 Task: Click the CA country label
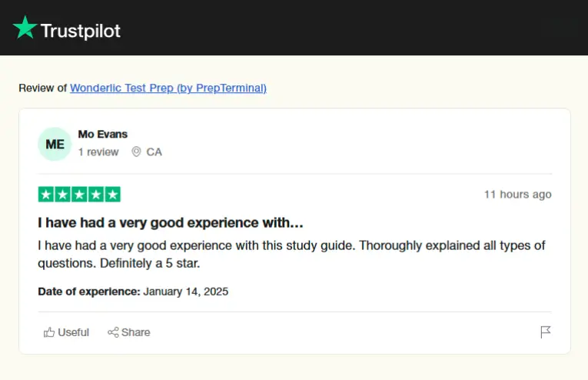pos(154,152)
